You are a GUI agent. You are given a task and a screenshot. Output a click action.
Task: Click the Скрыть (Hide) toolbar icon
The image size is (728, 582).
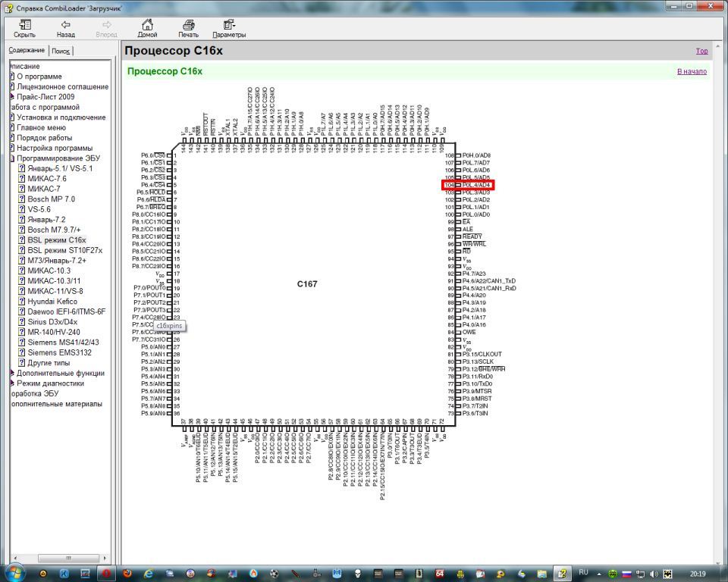[24, 29]
